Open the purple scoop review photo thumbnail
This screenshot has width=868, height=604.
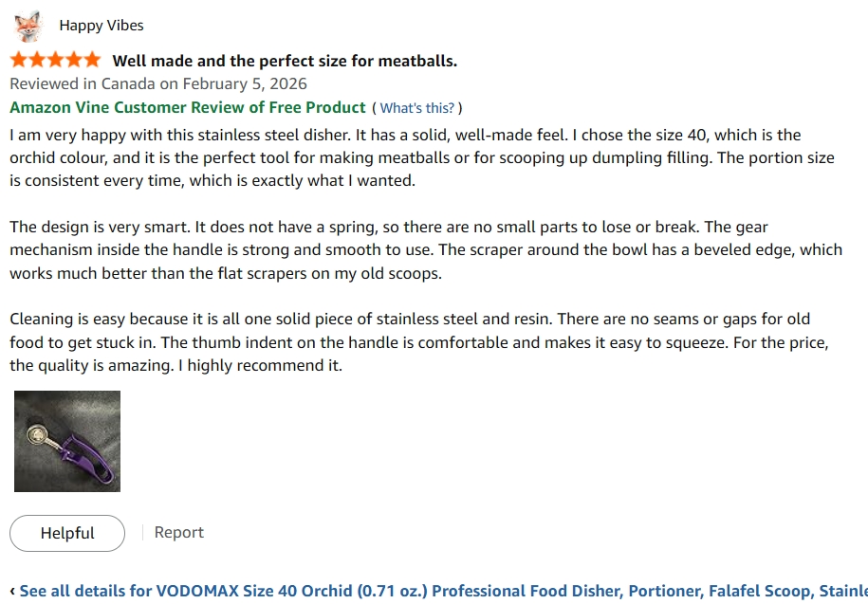(x=67, y=442)
